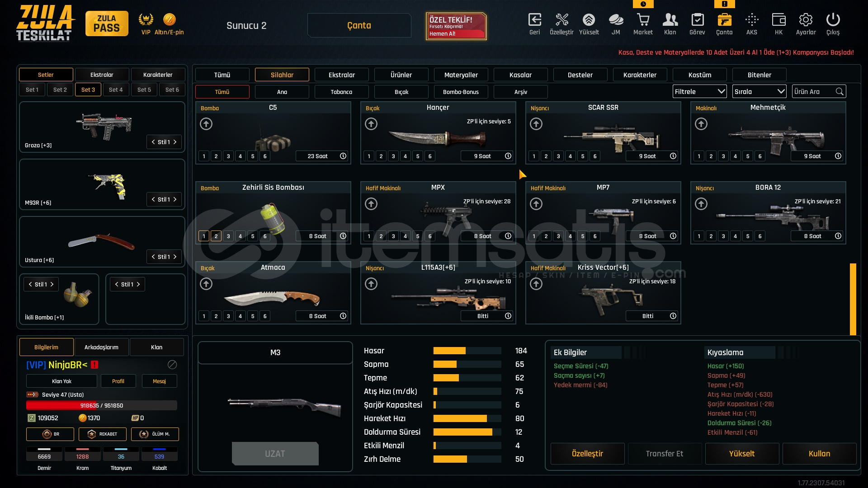Click previous style arrow for M93R [+6]
The image size is (868, 488).
coord(153,199)
